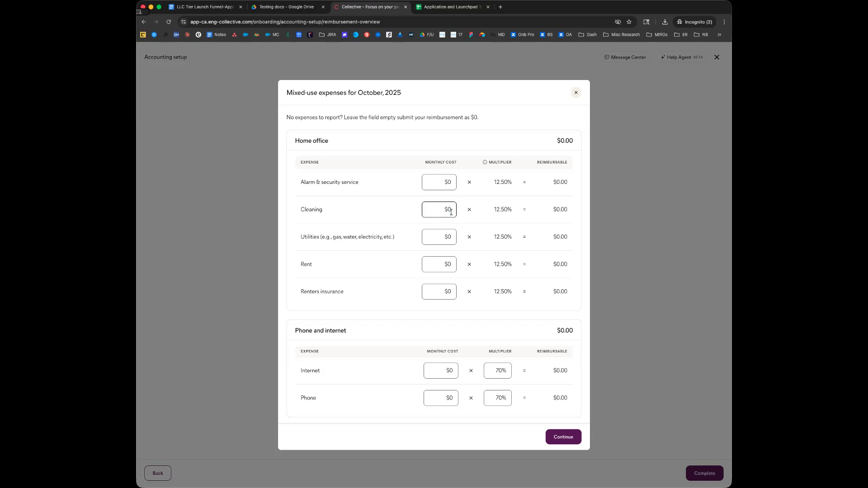Image resolution: width=868 pixels, height=488 pixels.
Task: Show hidden bookmarks overflow chevron
Action: [x=719, y=35]
